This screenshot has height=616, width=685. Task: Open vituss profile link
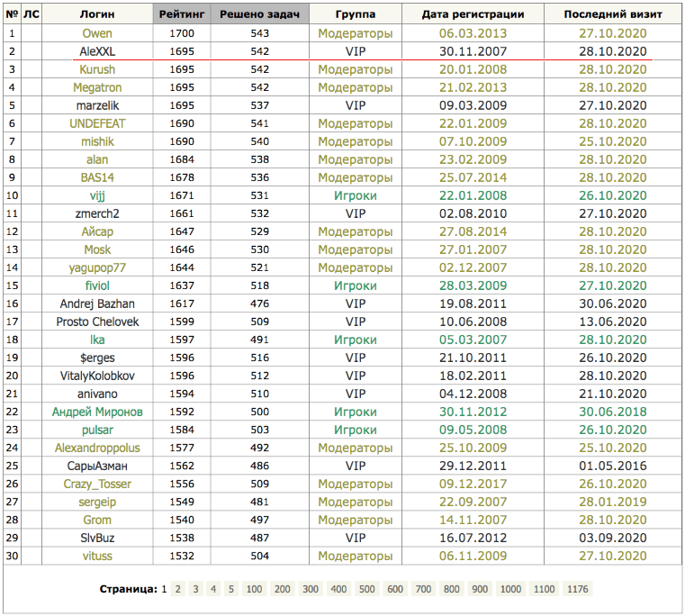[97, 556]
